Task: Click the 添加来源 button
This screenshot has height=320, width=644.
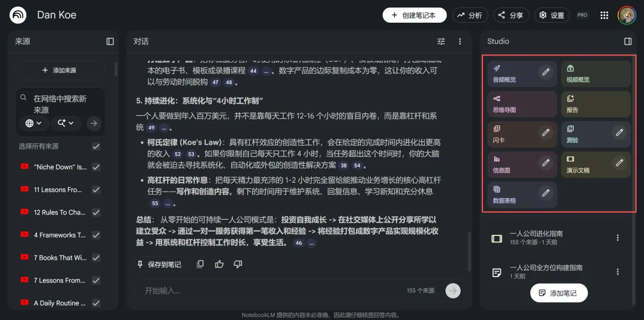Action: tap(60, 70)
